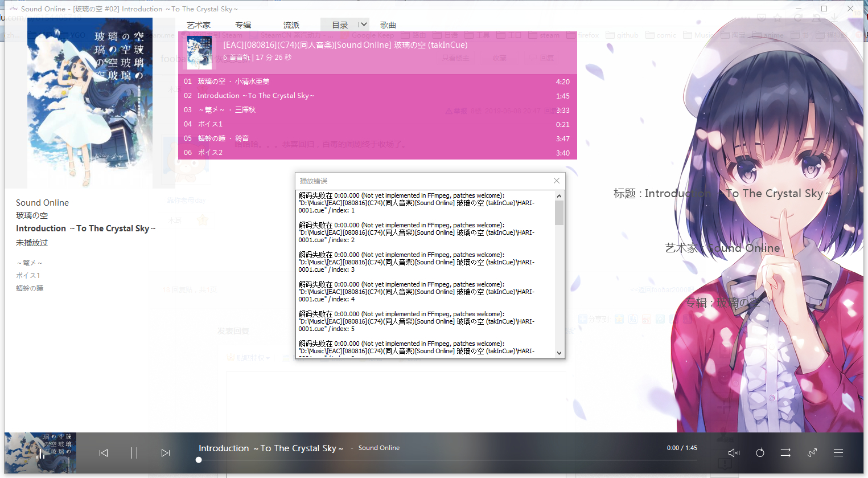Click artist name Sound Online in left panel

point(42,203)
